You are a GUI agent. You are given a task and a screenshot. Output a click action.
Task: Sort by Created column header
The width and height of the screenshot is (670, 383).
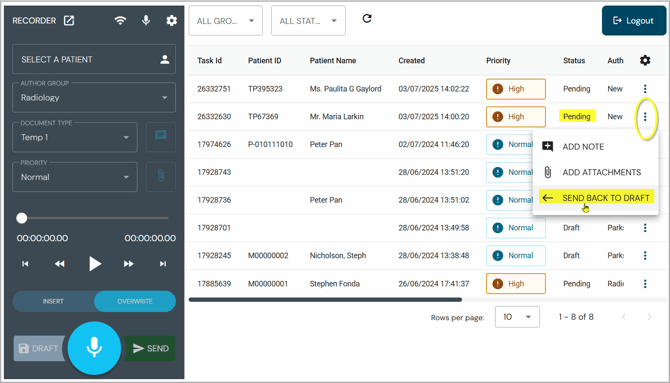[411, 60]
